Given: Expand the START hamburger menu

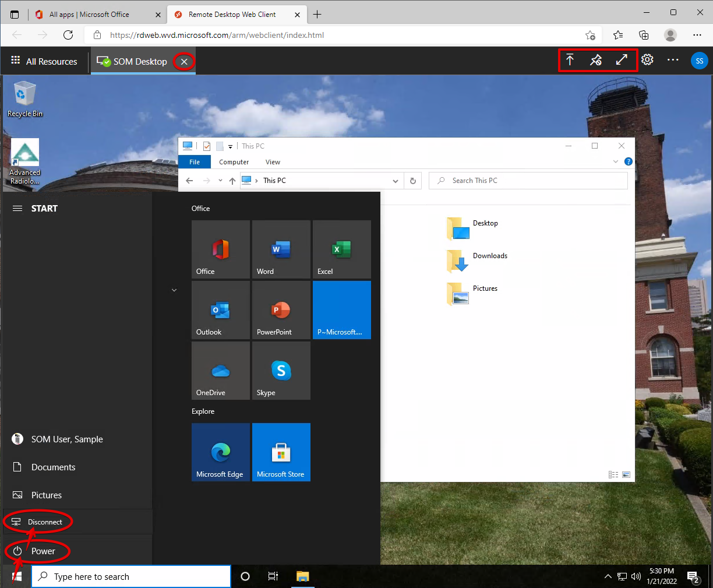Looking at the screenshot, I should click(x=17, y=209).
